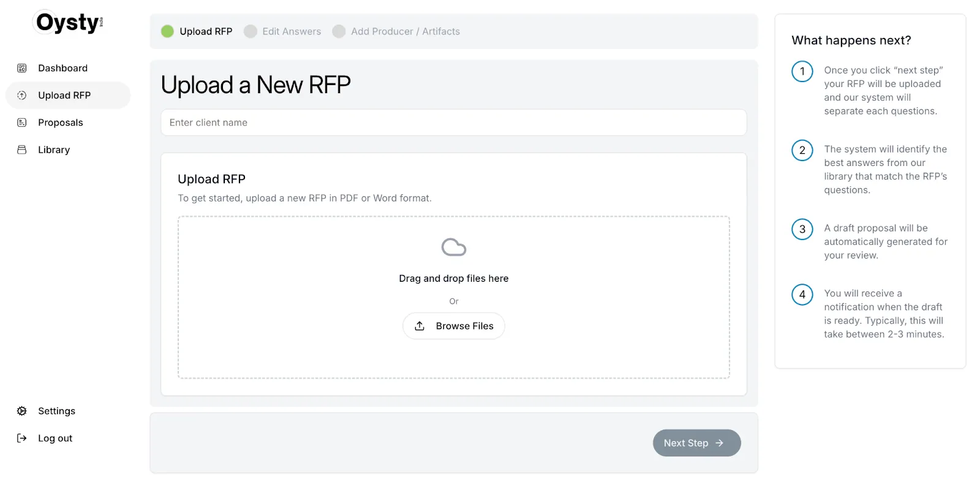Click the Library sidebar icon
Screen dimensions: 980x487
pos(22,149)
